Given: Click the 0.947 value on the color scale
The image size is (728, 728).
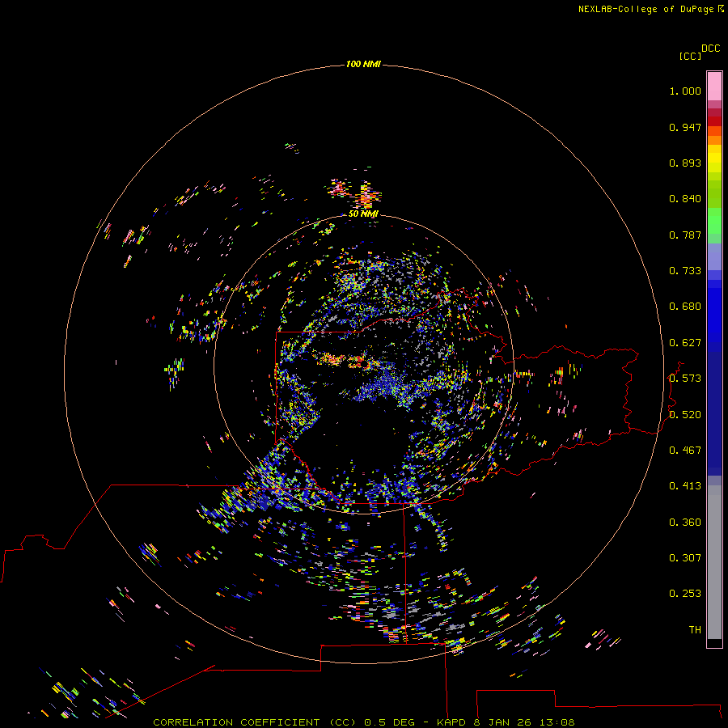Looking at the screenshot, I should [x=685, y=127].
